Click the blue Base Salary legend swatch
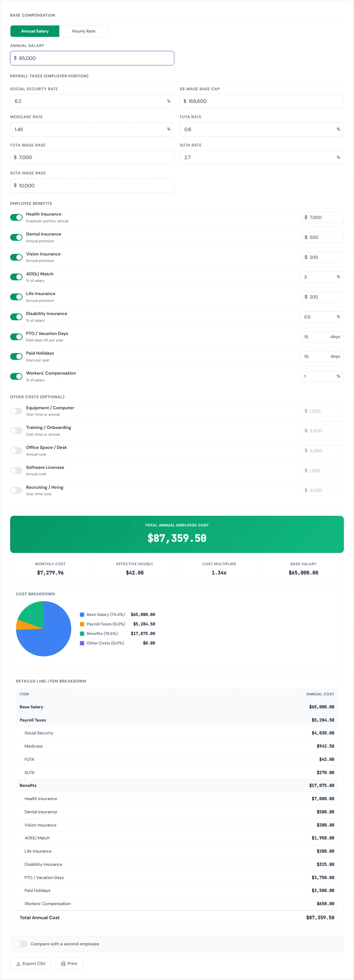 coord(82,614)
